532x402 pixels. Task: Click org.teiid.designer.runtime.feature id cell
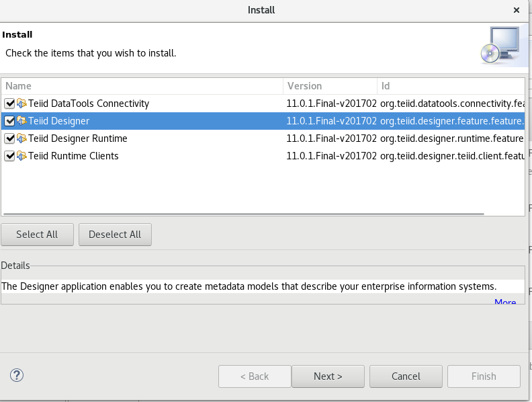click(x=452, y=138)
